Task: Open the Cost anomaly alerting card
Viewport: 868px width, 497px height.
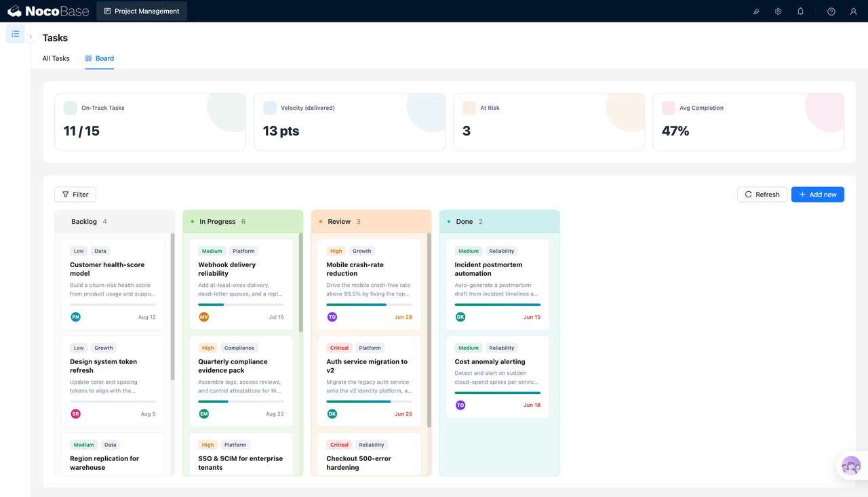Action: point(497,377)
